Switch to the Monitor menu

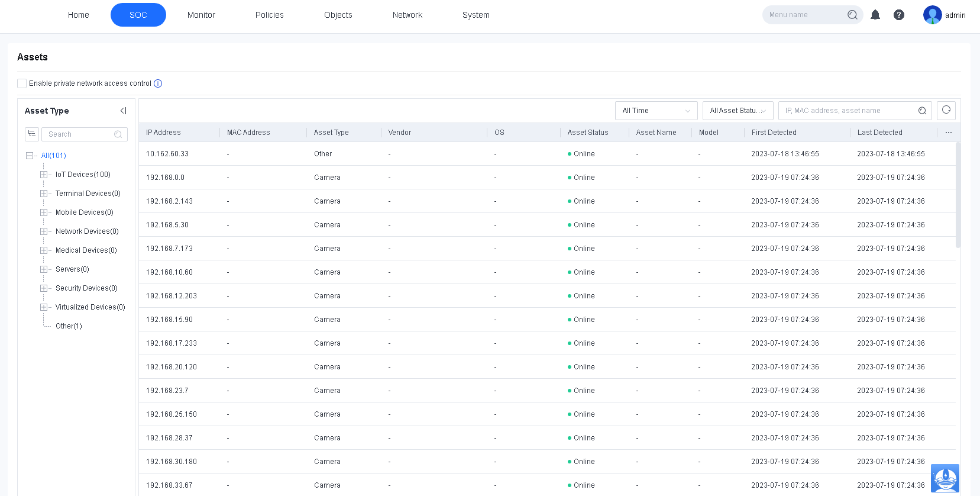point(201,15)
